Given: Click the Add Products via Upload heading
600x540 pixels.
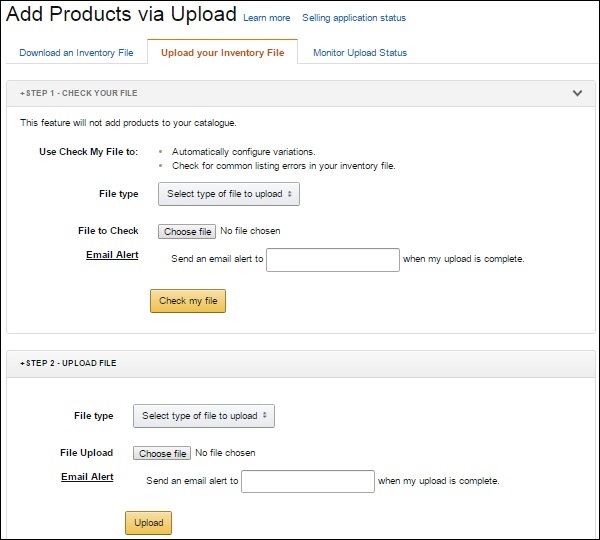Looking at the screenshot, I should click(x=122, y=15).
